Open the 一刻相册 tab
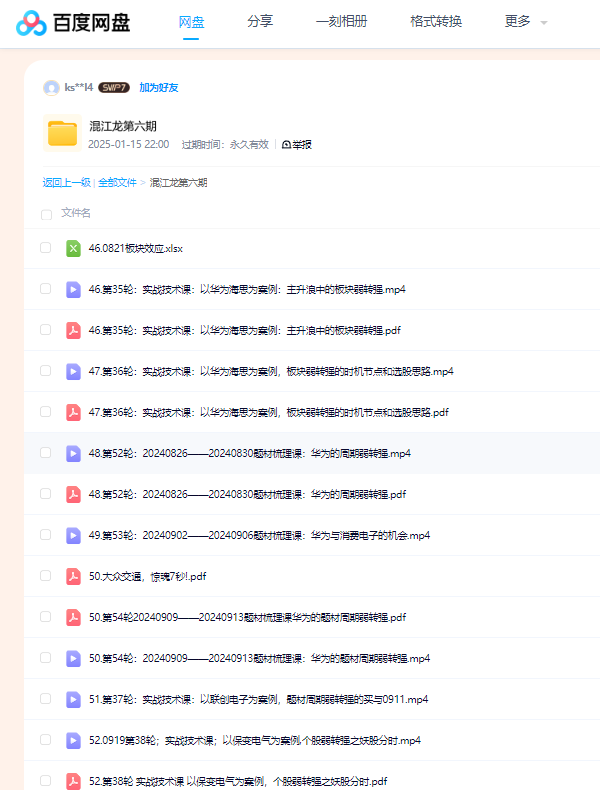The height and width of the screenshot is (790, 600). pyautogui.click(x=342, y=22)
